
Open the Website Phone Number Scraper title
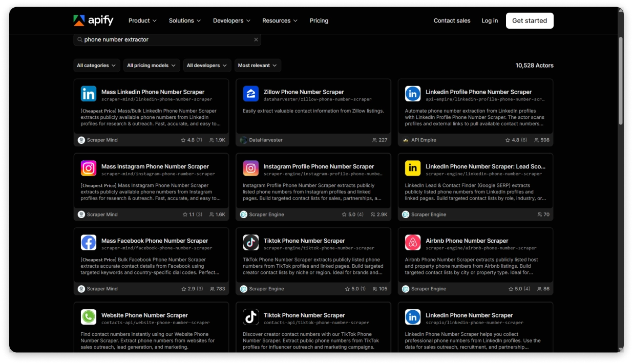click(x=144, y=315)
